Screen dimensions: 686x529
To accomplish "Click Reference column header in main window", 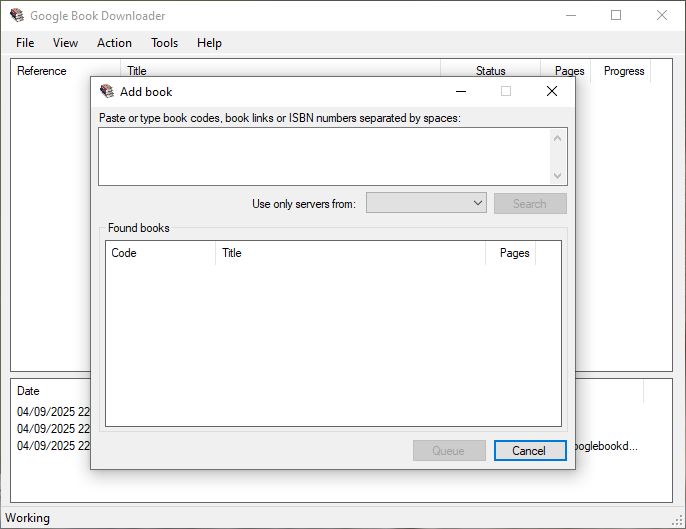I will click(x=66, y=71).
